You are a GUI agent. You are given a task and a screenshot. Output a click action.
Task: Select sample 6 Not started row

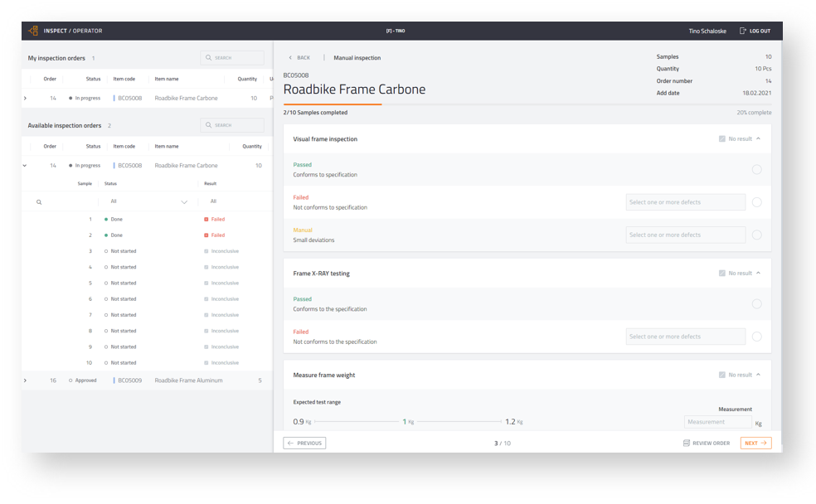[148, 299]
